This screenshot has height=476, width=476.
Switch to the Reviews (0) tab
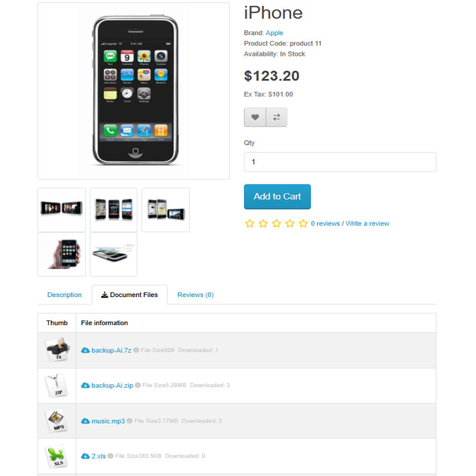coord(196,295)
